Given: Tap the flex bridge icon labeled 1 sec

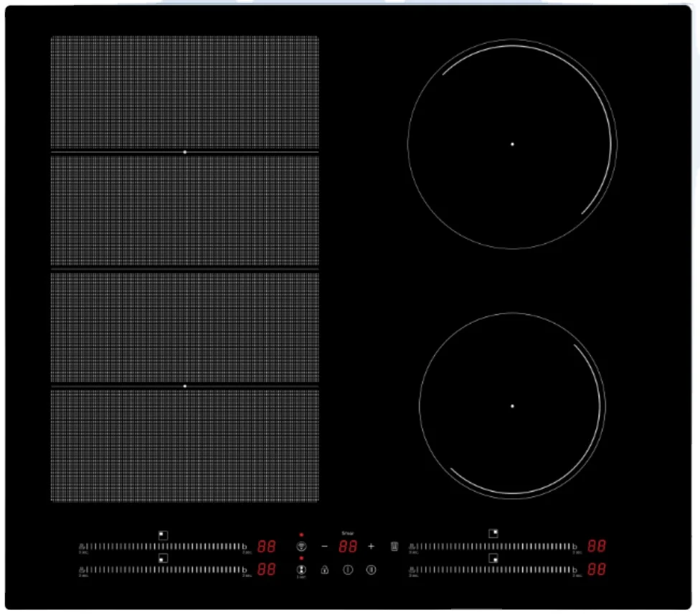Looking at the screenshot, I should (x=301, y=570).
